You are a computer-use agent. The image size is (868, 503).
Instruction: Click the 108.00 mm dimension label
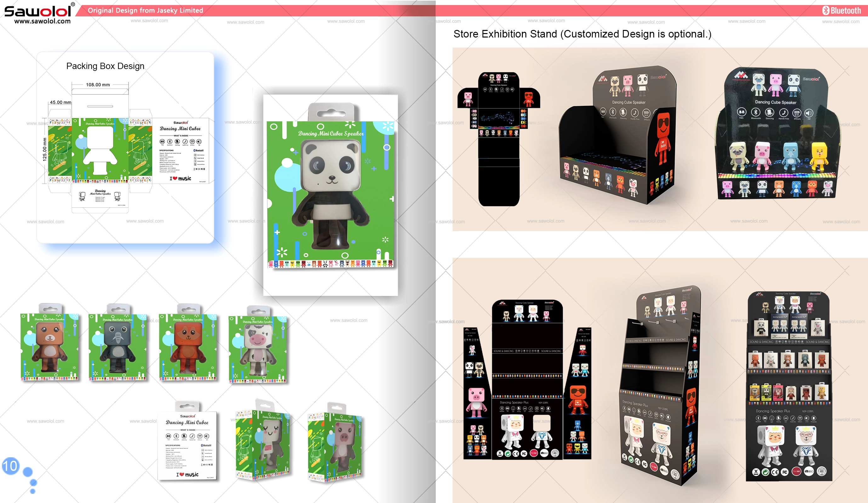point(98,84)
